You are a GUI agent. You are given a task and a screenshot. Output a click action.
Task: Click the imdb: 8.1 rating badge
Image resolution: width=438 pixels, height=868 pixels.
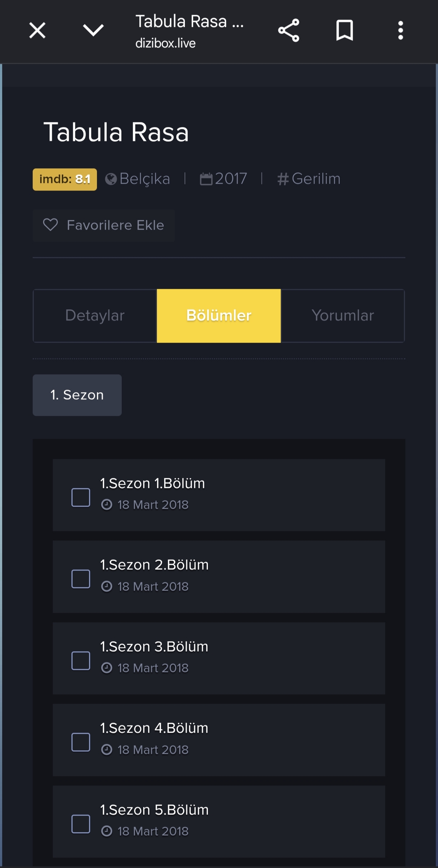[65, 179]
